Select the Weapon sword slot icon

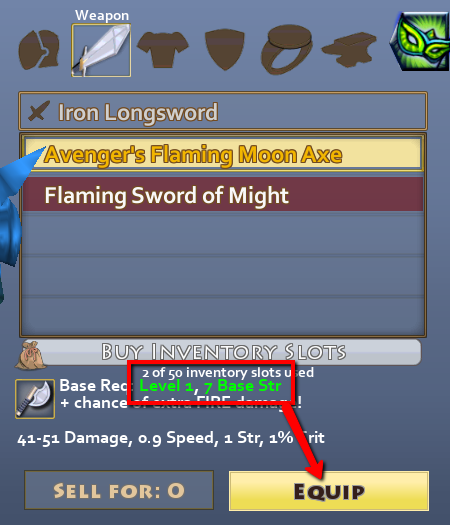[101, 50]
